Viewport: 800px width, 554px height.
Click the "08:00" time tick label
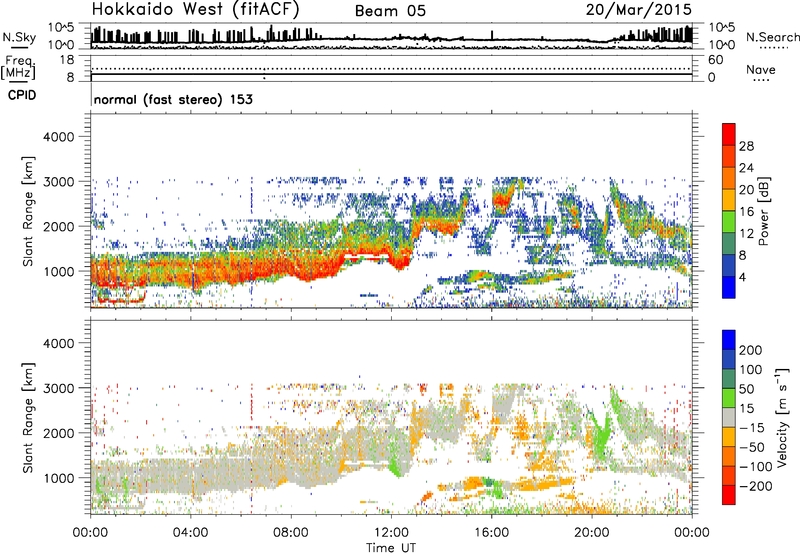point(291,533)
